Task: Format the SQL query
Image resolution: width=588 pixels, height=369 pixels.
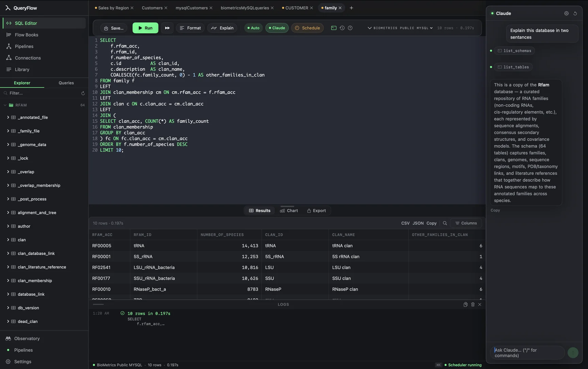Action: click(x=190, y=28)
